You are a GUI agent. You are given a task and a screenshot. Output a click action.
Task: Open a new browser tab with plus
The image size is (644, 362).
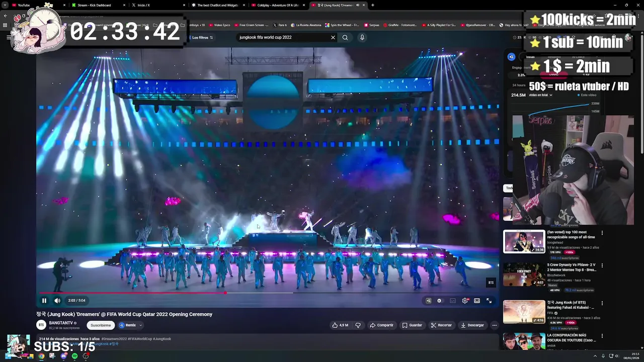point(372,5)
